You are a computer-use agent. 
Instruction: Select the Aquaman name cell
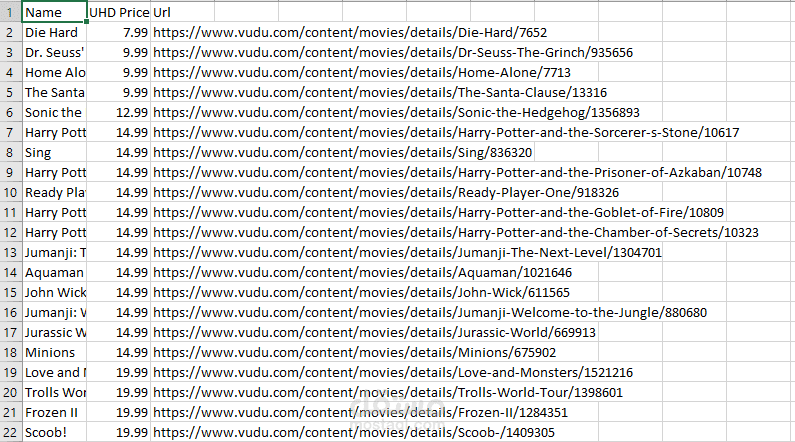point(54,273)
